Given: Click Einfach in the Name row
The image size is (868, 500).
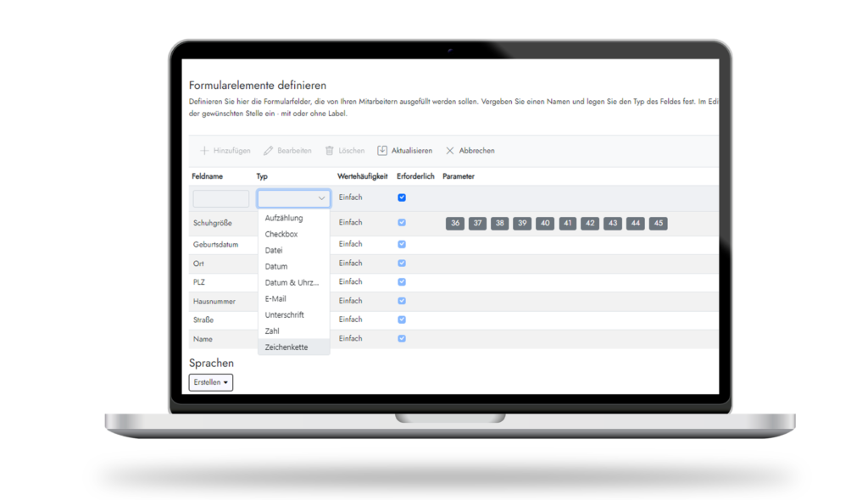Looking at the screenshot, I should point(350,338).
